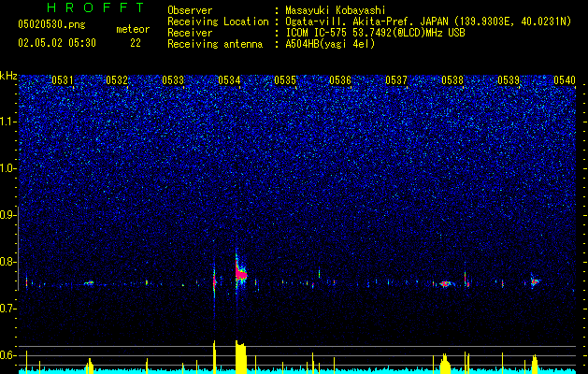588x374 pixels.
Task: Click the 0540 time marker
Action: point(565,79)
